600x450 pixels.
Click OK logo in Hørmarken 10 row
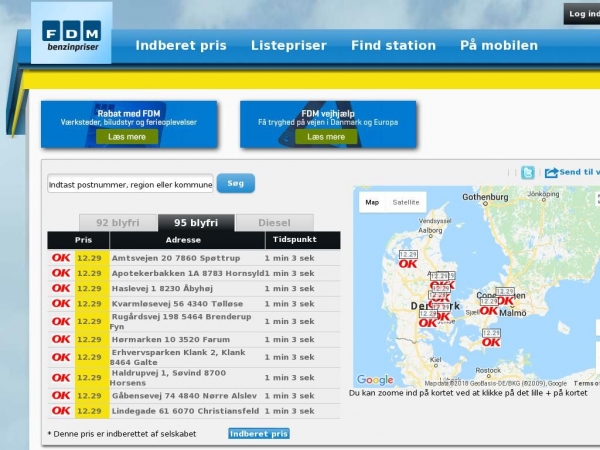(61, 339)
